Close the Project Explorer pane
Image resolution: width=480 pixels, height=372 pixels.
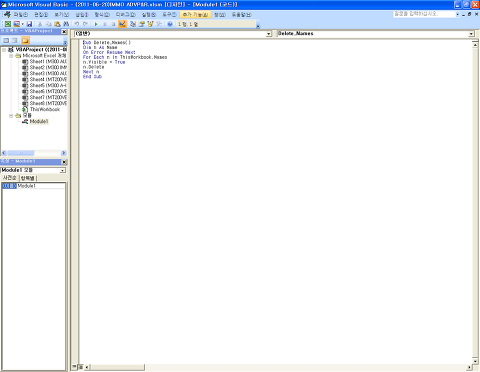(x=64, y=31)
